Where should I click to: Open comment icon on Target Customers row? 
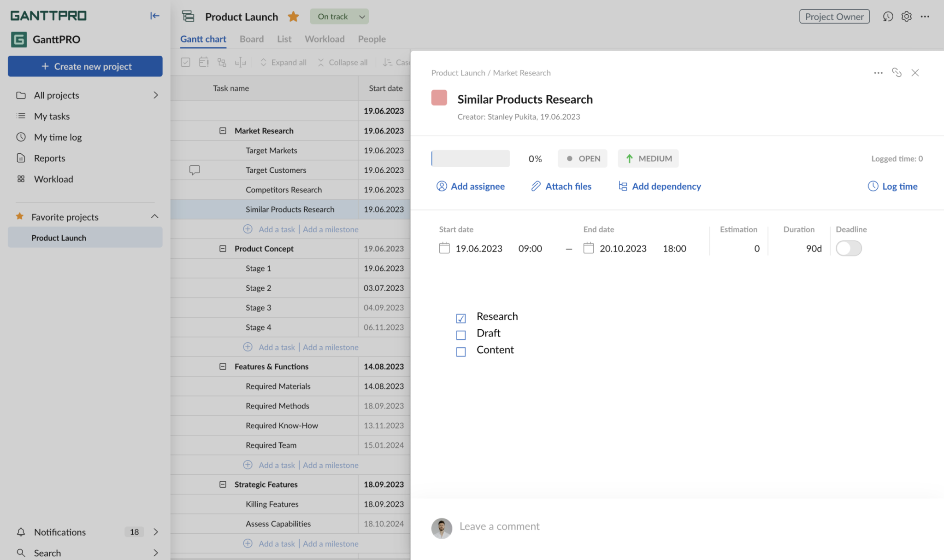(195, 170)
